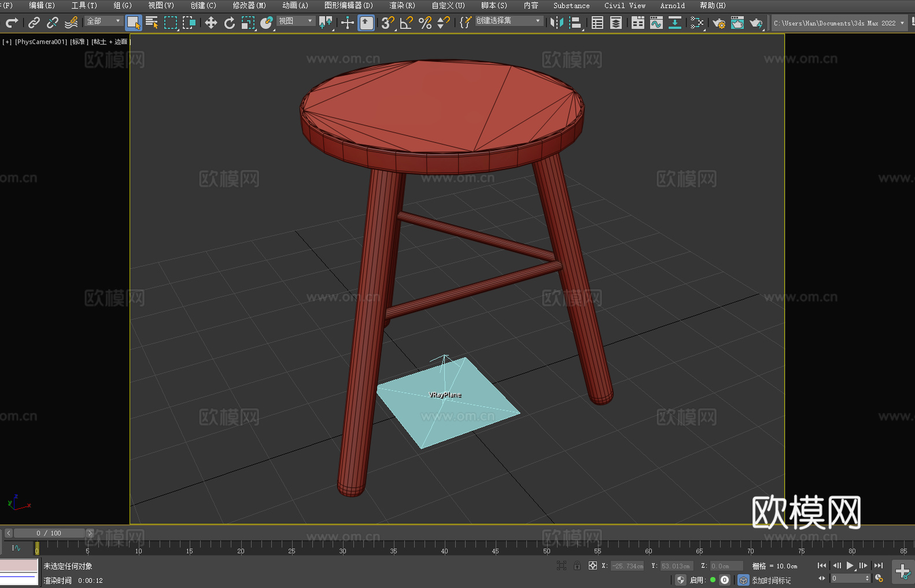Click Bind to Space Warp icon
915x588 pixels.
(x=71, y=23)
